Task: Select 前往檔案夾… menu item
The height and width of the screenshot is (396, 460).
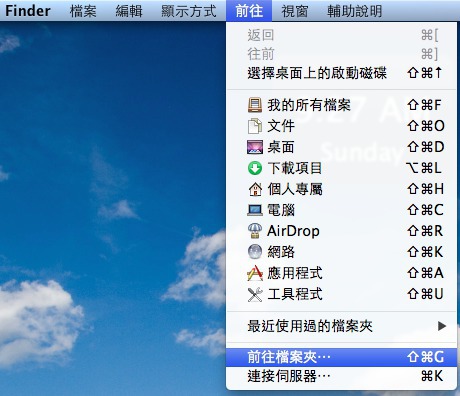Action: pos(341,357)
